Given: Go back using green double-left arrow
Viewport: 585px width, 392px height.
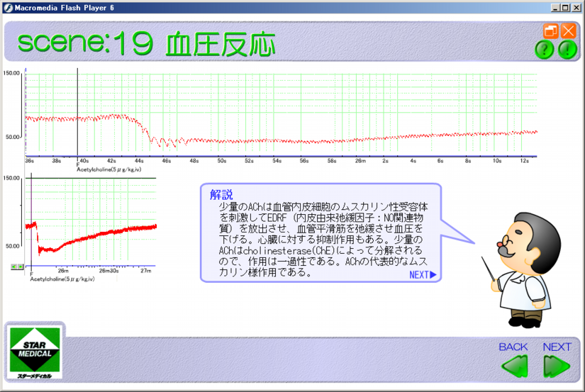Looking at the screenshot, I should coord(514,367).
